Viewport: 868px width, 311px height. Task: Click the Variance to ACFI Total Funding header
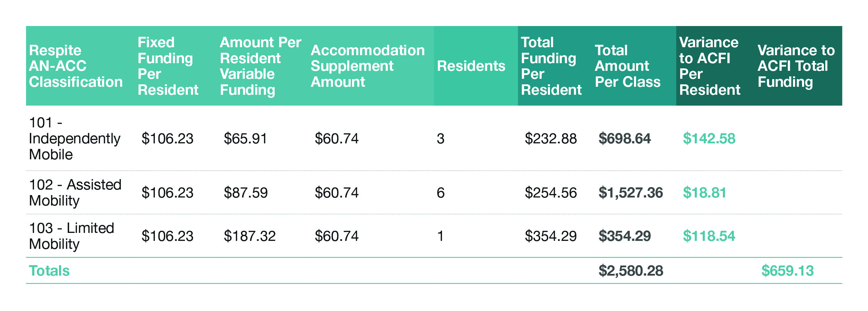point(796,66)
